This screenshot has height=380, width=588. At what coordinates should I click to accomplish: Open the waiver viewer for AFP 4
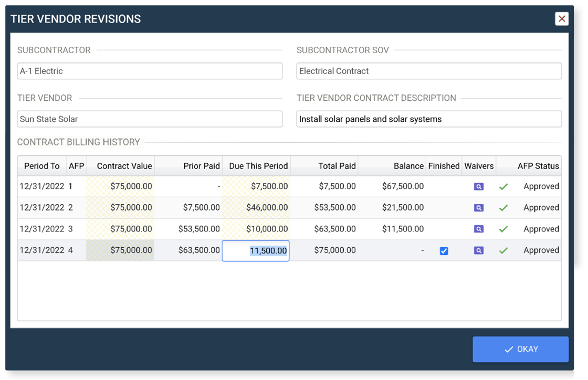[x=478, y=250]
